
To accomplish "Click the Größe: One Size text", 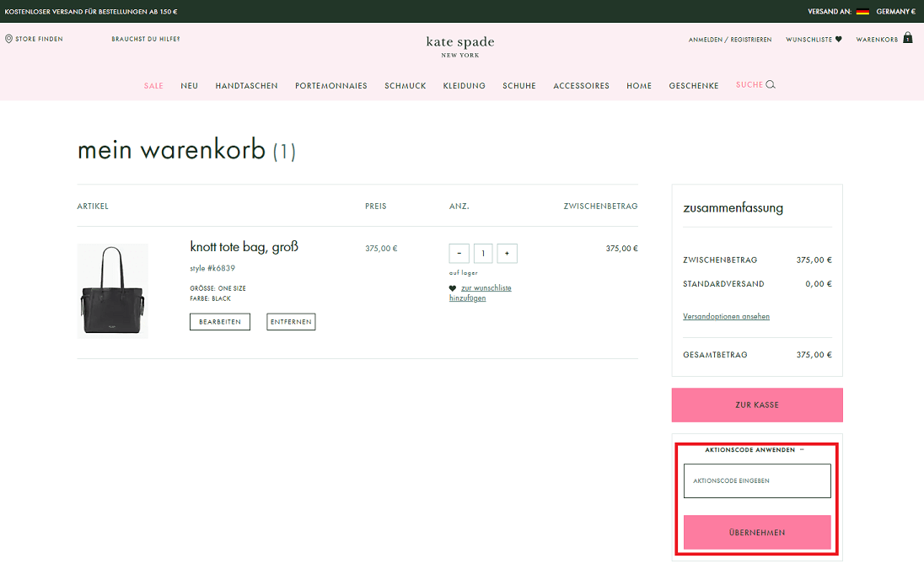I will [218, 288].
